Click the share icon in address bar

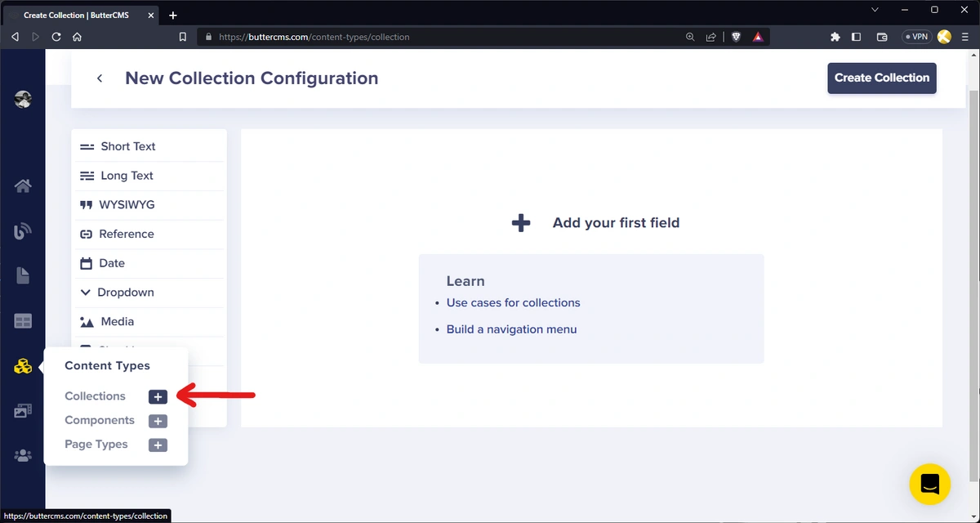(711, 37)
